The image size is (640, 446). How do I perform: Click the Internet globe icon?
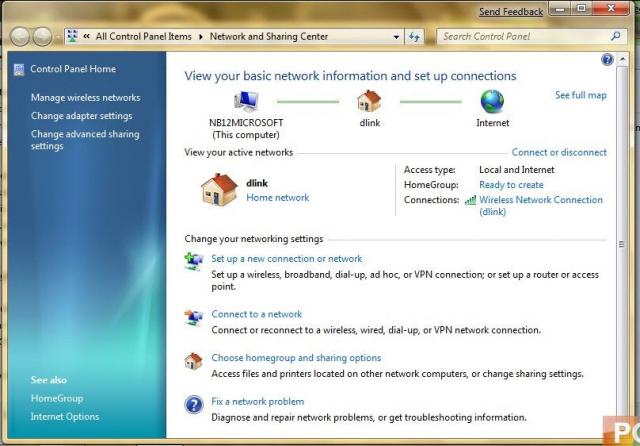[x=492, y=101]
